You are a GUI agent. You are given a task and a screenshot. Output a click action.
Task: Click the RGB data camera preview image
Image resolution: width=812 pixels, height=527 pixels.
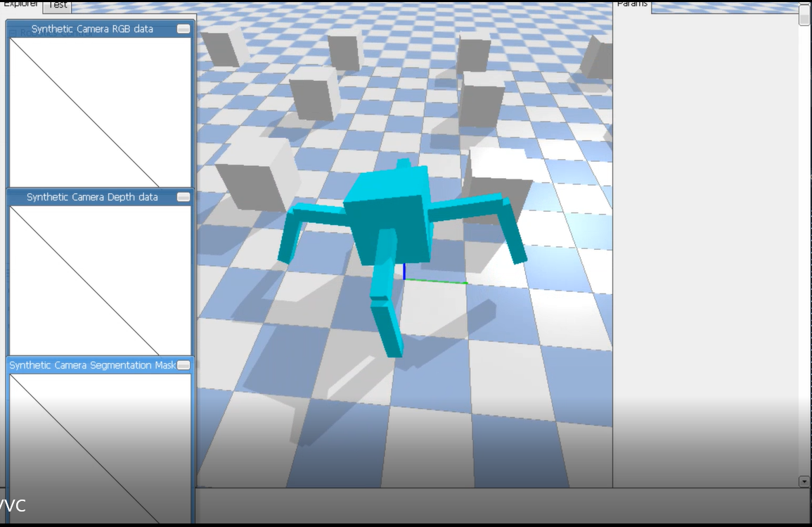coord(101,113)
